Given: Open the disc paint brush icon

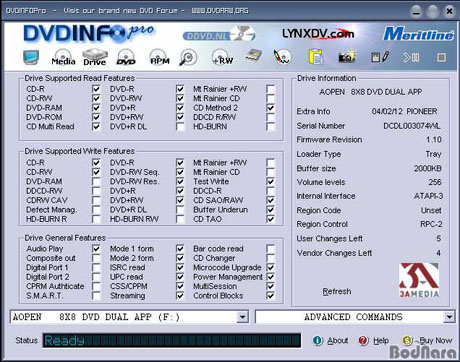Looking at the screenshot, I should (282, 57).
